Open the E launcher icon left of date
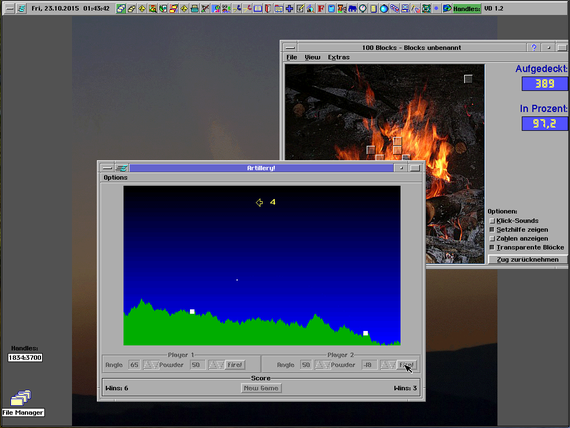Image resolution: width=570 pixels, height=428 pixels. click(21, 8)
